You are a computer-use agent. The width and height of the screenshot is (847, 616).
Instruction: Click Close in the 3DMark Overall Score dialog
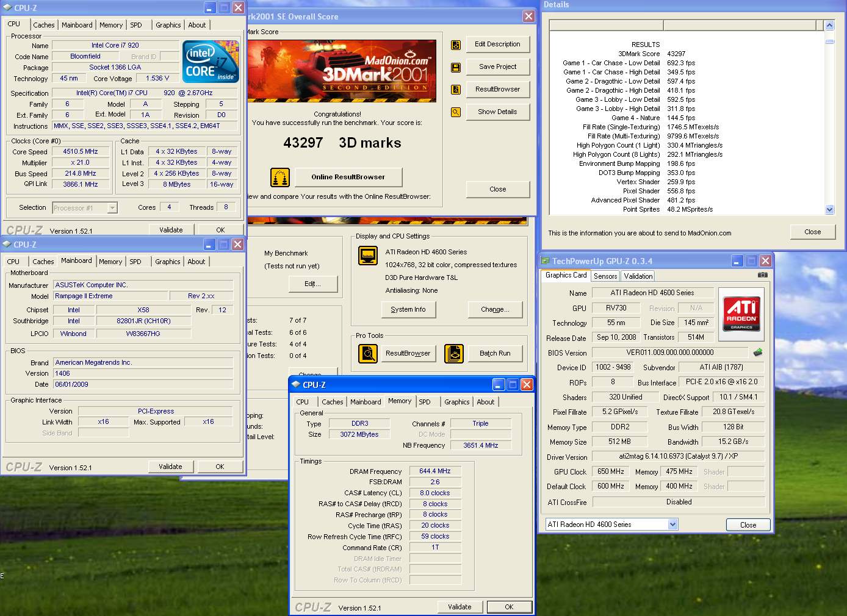[x=498, y=190]
